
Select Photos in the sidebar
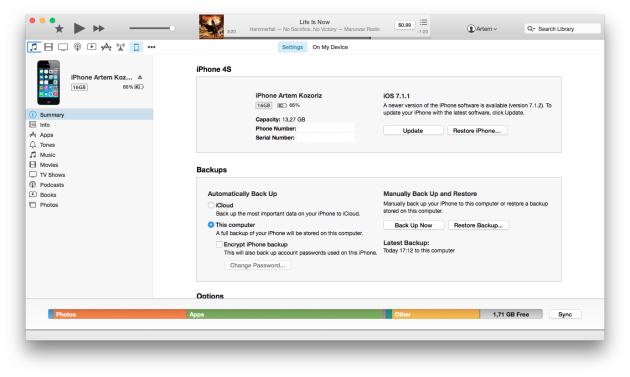tap(90, 205)
